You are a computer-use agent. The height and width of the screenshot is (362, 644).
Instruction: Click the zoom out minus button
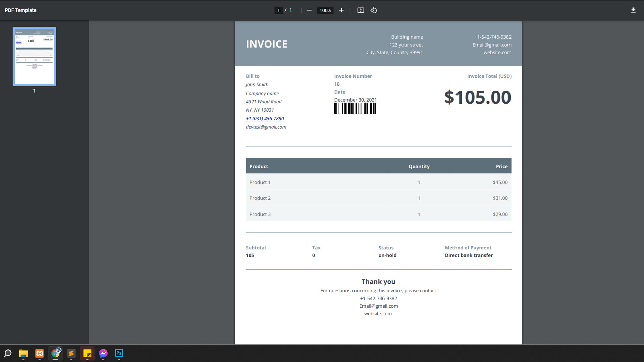click(309, 10)
